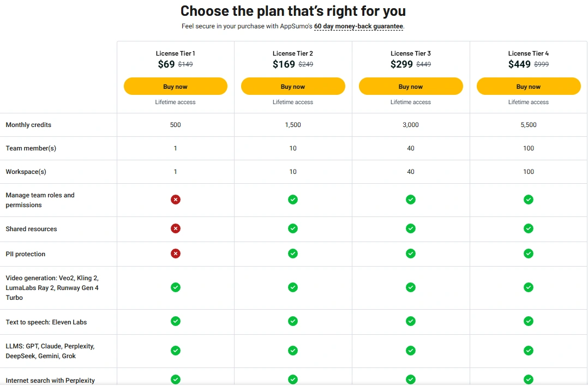
Task: Open the 60 day money-back guarantee link
Action: [358, 26]
